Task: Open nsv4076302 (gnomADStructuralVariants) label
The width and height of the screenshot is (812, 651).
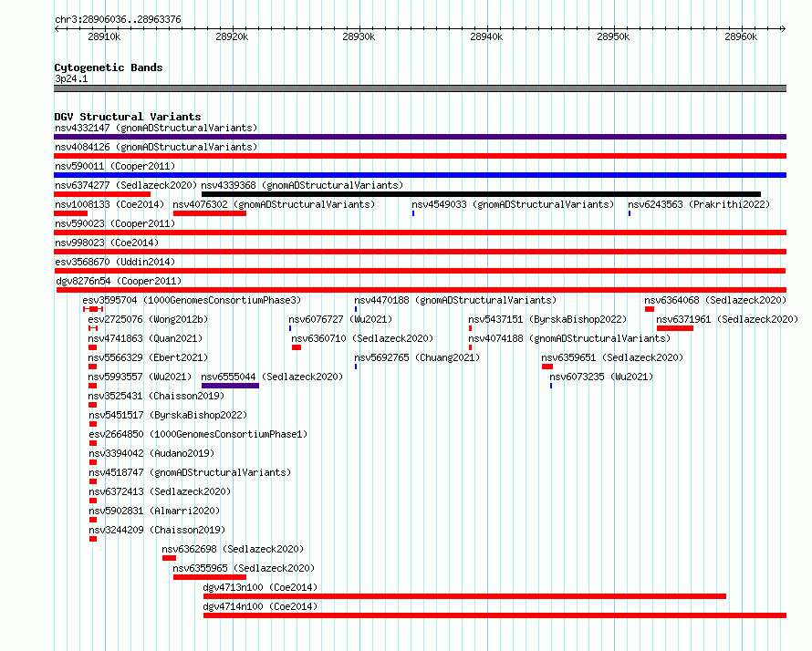Action: click(274, 204)
